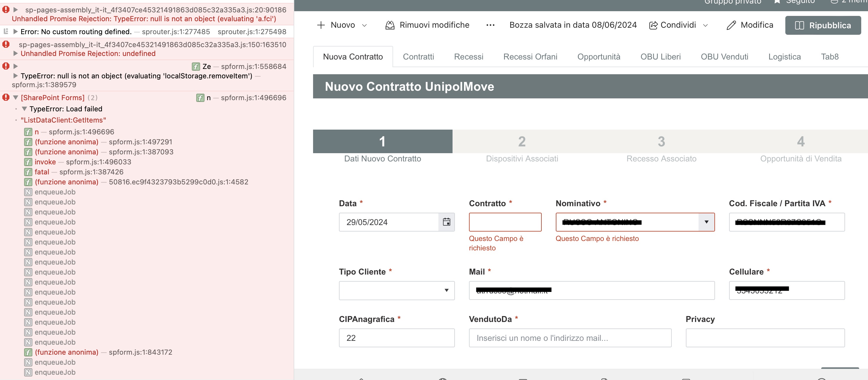Open 50816.ec9f4323793b5299c0d0.js:1:4582 source link

pos(179,182)
